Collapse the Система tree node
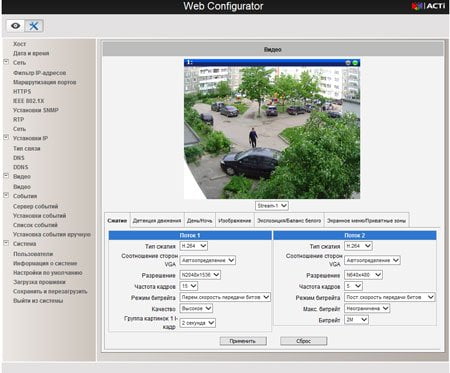450x373 pixels. pos(6,243)
